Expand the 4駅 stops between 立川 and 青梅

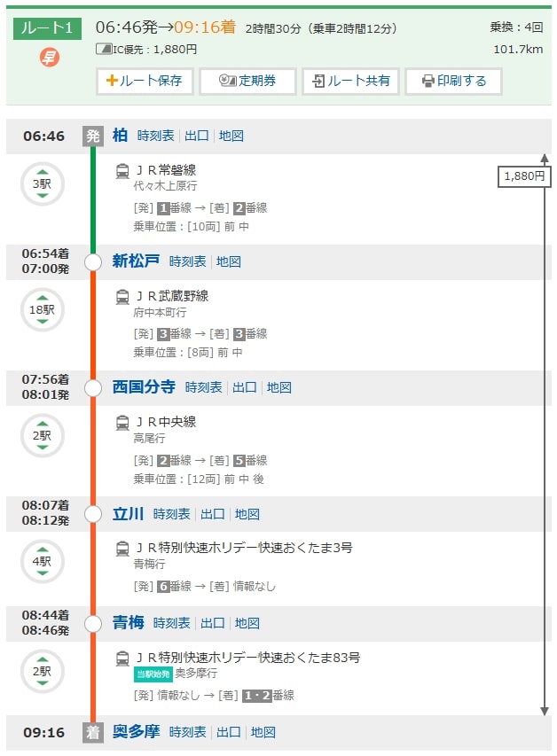pyautogui.click(x=42, y=561)
